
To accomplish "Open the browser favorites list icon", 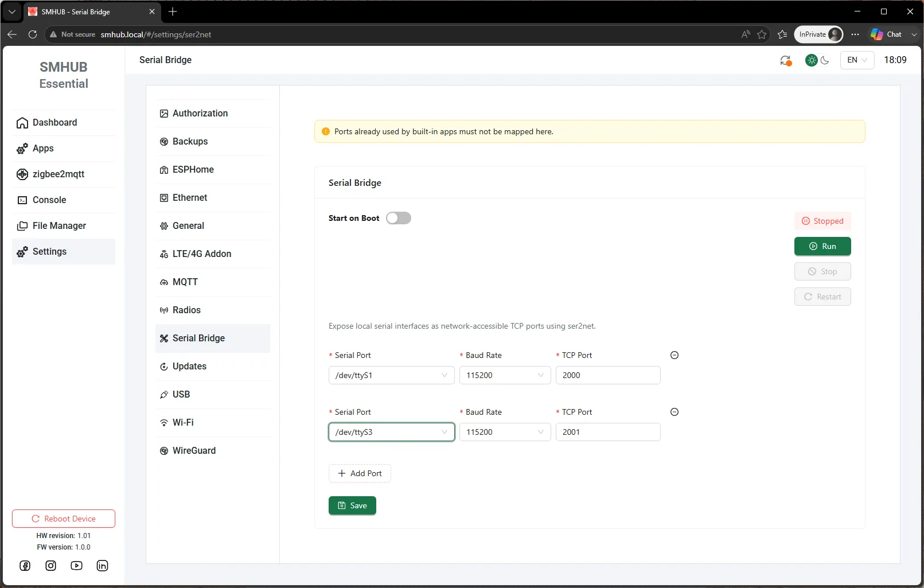I will pyautogui.click(x=782, y=34).
